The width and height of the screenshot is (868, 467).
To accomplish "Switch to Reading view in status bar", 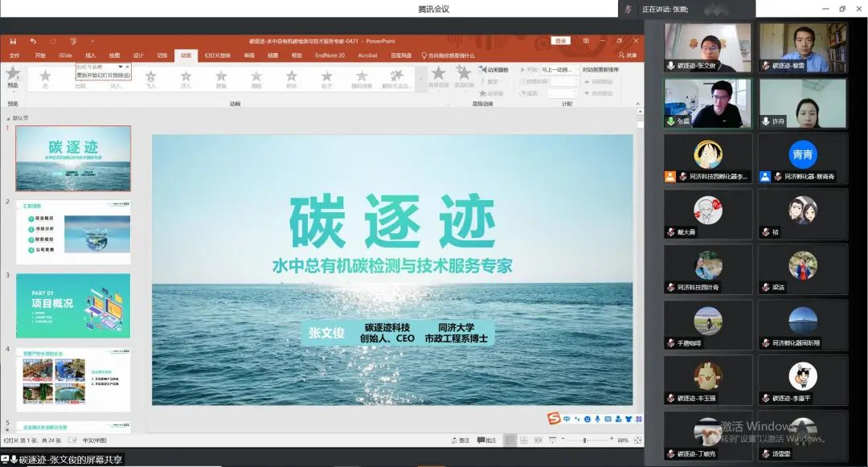I will 538,440.
